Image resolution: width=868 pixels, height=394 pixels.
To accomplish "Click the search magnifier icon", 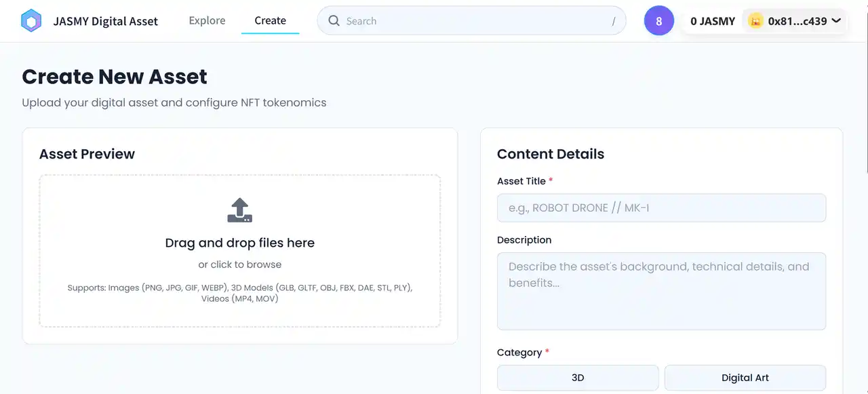I will 334,21.
